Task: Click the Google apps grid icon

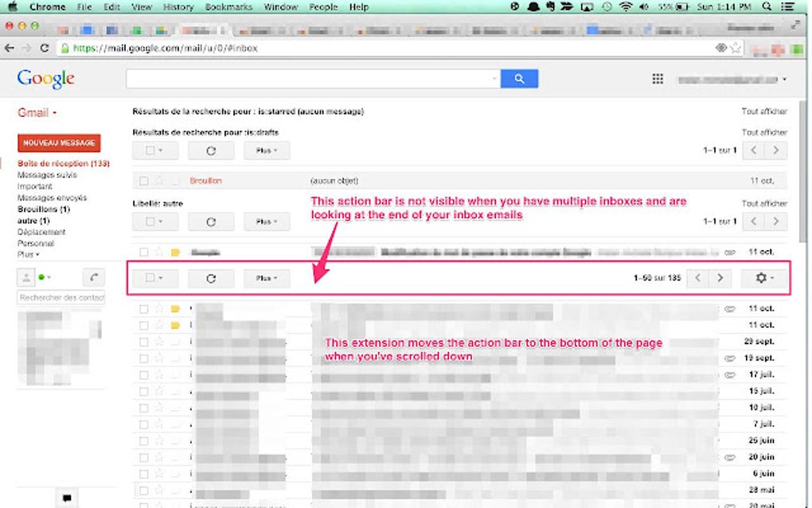Action: [x=658, y=79]
